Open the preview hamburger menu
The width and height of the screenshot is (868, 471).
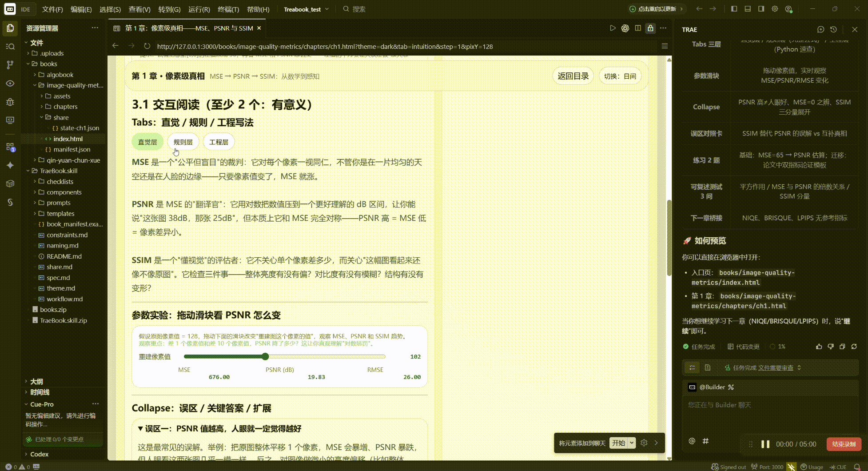[x=665, y=46]
